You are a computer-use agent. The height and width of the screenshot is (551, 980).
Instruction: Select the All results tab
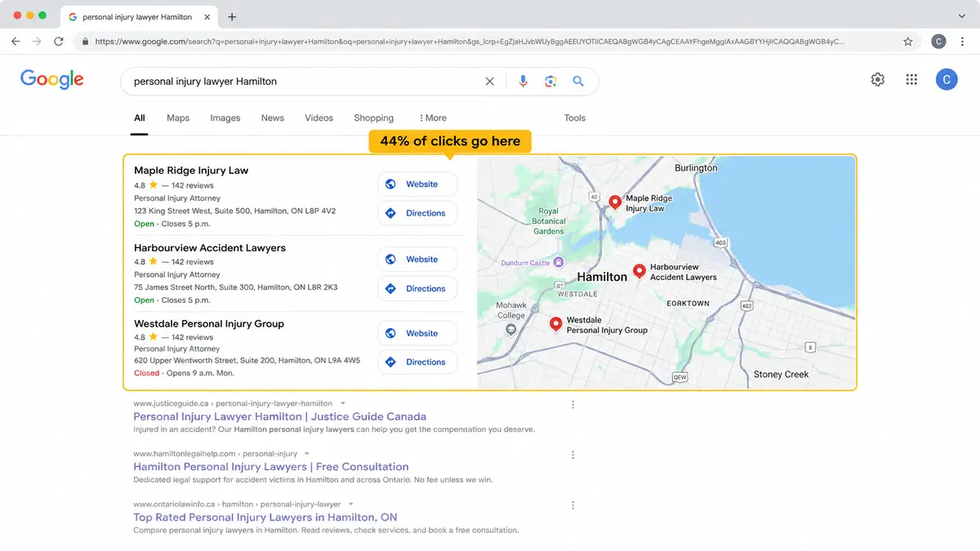tap(140, 118)
